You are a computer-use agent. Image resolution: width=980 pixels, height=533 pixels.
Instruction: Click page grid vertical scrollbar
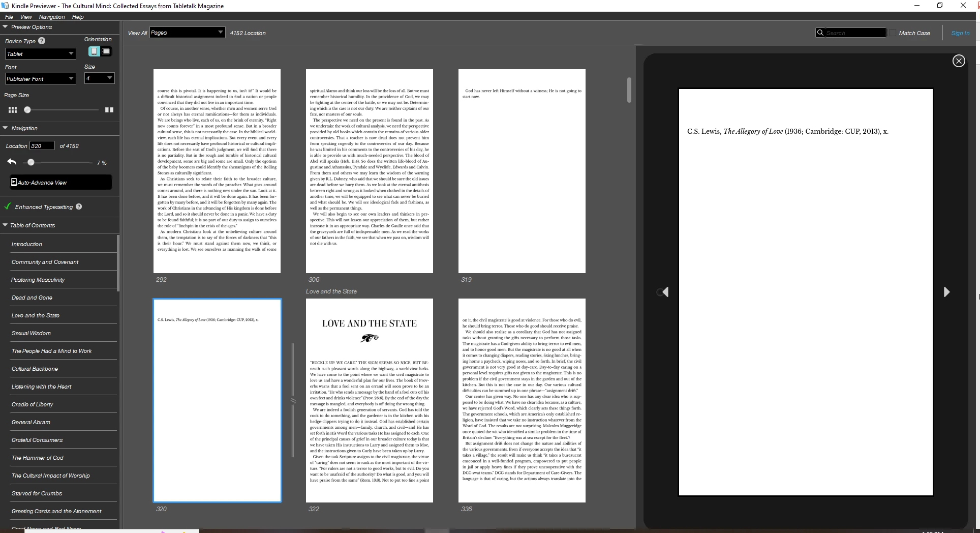[x=629, y=90]
